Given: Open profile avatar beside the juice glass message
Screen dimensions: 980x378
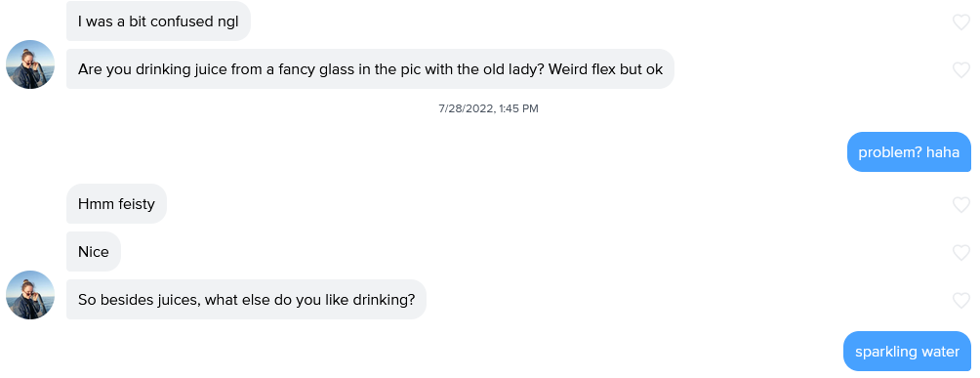Looking at the screenshot, I should click(x=30, y=64).
